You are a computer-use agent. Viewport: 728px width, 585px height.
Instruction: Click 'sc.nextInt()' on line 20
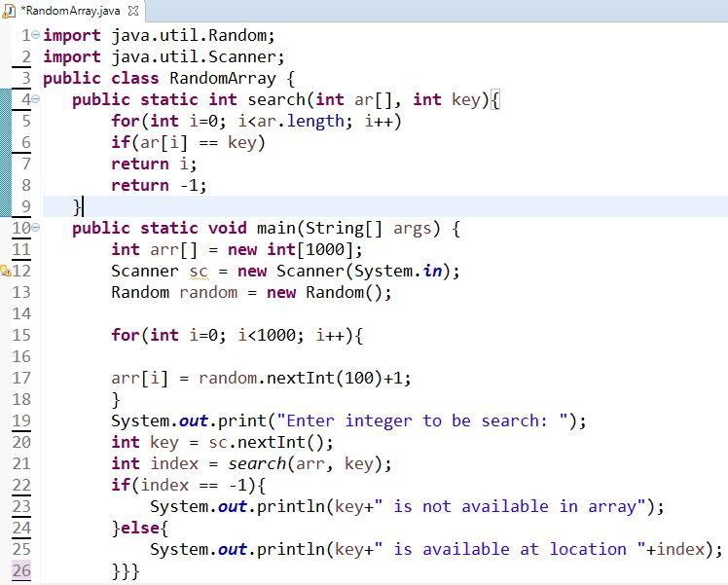click(267, 442)
